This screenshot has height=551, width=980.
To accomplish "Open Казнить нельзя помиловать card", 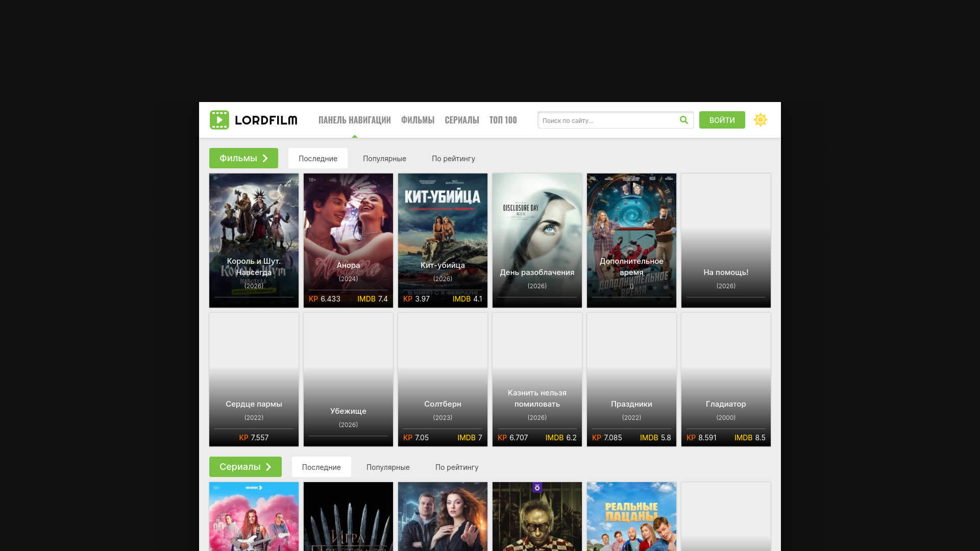I will point(537,380).
